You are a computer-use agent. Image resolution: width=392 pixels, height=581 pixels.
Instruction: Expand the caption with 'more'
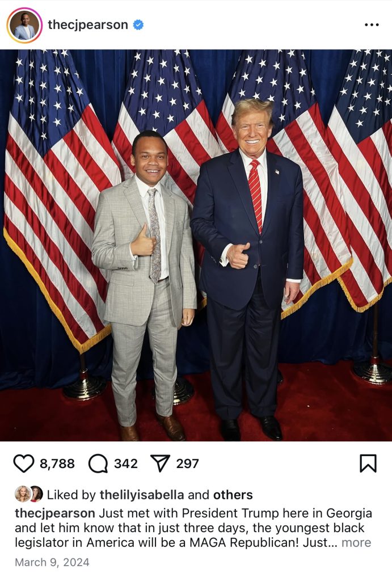[356, 542]
